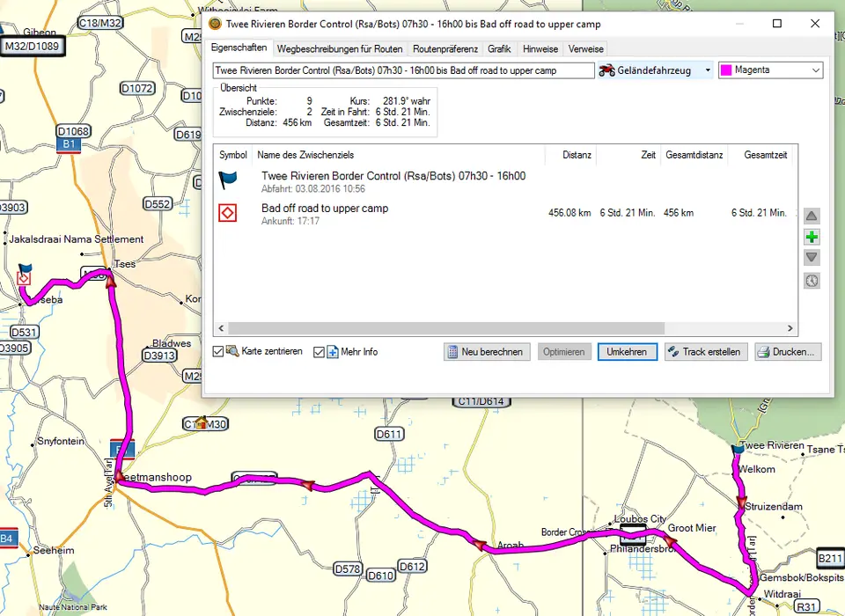Select the blue flag start waypoint icon
The image size is (845, 616).
point(227,180)
